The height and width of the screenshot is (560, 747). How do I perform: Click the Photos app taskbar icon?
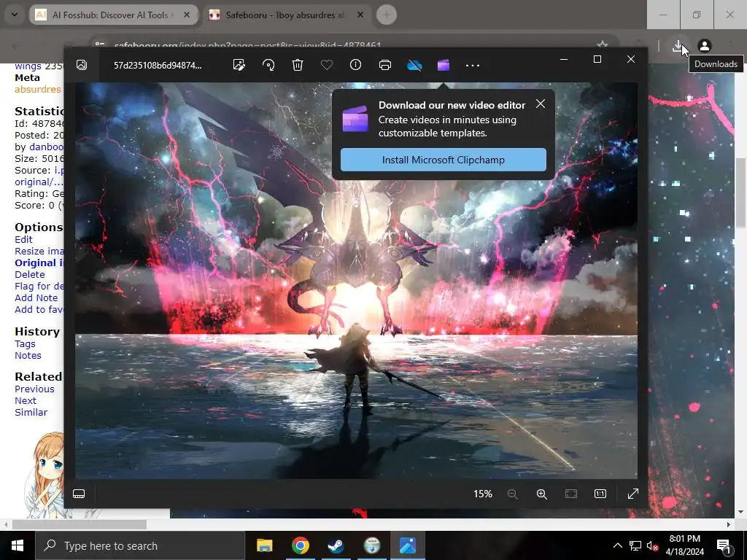tap(408, 545)
